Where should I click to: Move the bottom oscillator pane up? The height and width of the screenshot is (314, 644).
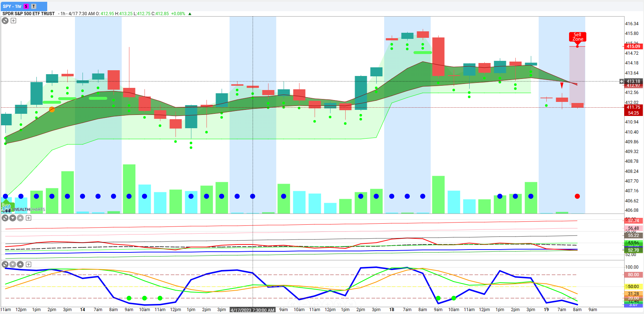20,264
